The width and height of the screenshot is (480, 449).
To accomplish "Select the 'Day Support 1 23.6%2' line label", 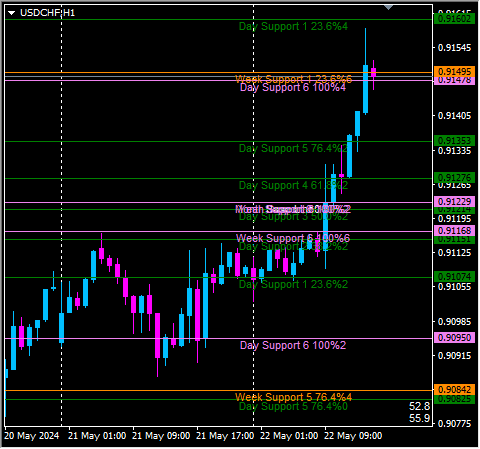I will tap(293, 284).
